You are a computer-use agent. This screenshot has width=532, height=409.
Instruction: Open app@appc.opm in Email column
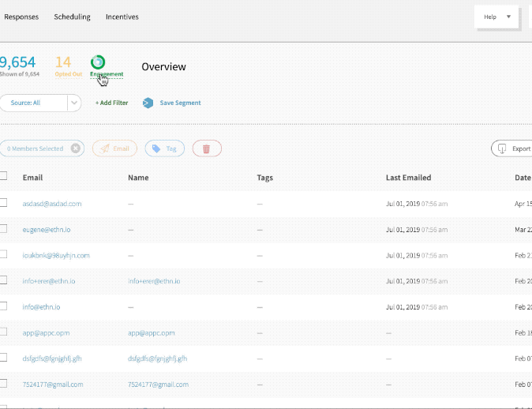[x=46, y=332]
